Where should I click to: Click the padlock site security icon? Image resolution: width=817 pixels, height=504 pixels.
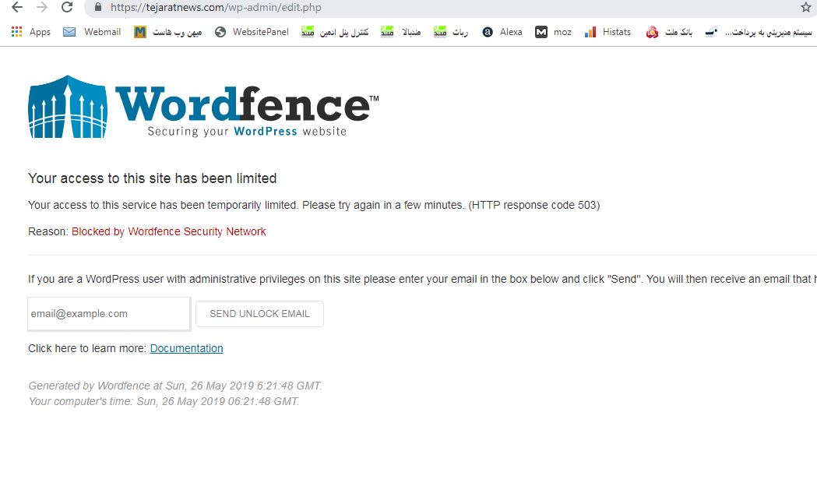click(x=98, y=7)
